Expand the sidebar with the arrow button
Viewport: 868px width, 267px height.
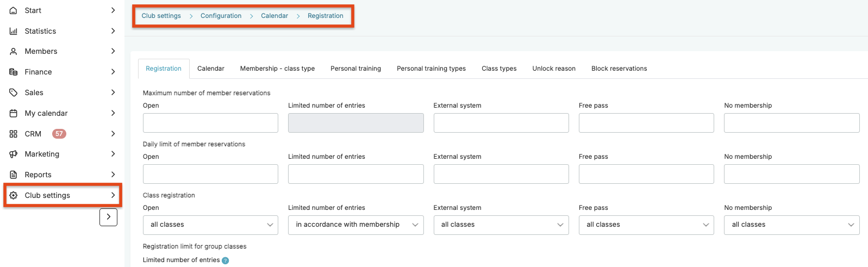pos(109,217)
